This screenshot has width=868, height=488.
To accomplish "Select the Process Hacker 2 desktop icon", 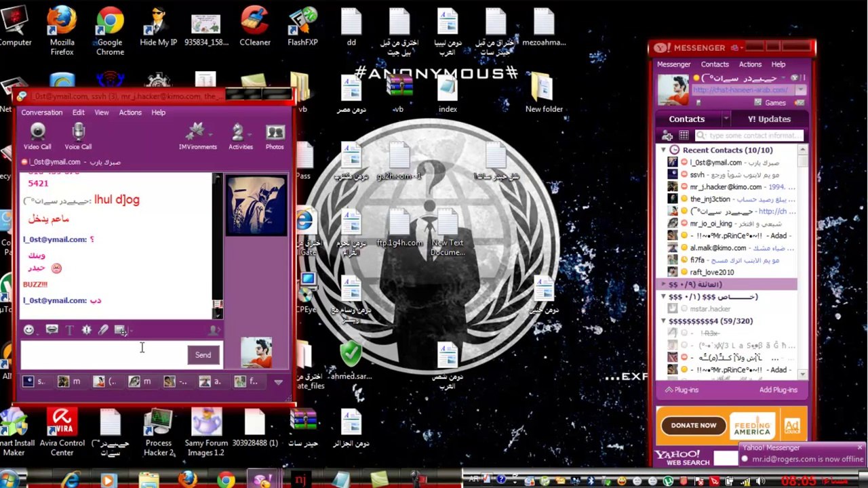I will tap(158, 432).
